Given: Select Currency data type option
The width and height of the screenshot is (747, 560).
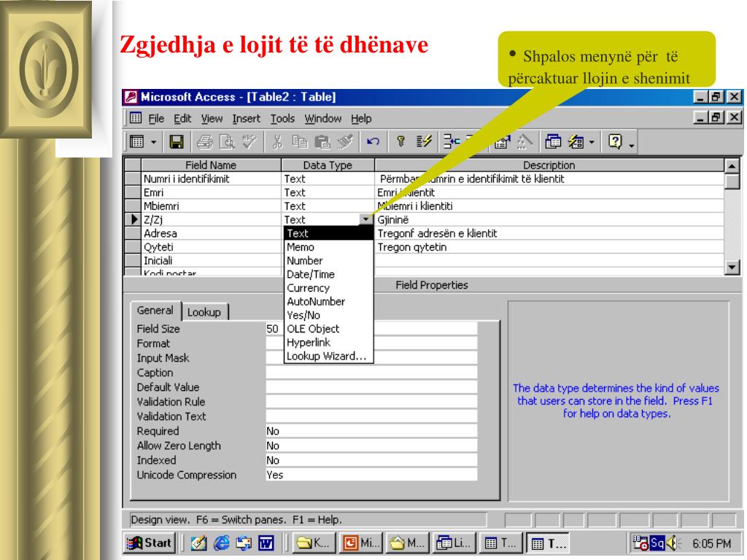Looking at the screenshot, I should (328, 288).
